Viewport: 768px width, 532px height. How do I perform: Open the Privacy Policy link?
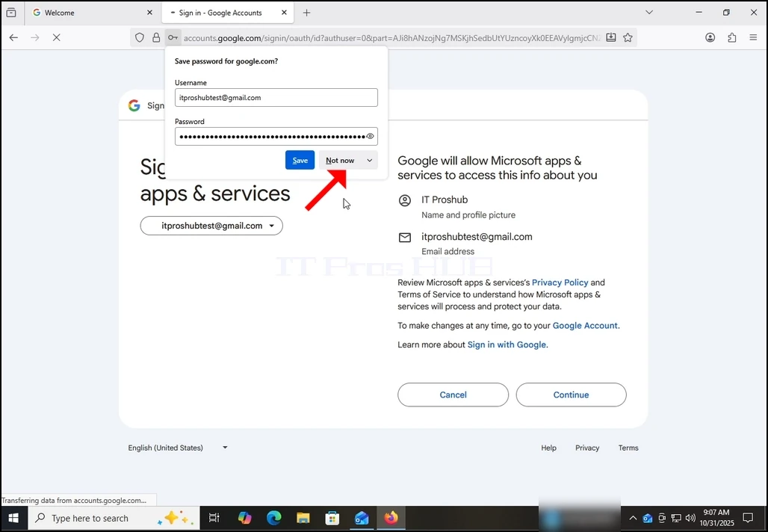560,282
